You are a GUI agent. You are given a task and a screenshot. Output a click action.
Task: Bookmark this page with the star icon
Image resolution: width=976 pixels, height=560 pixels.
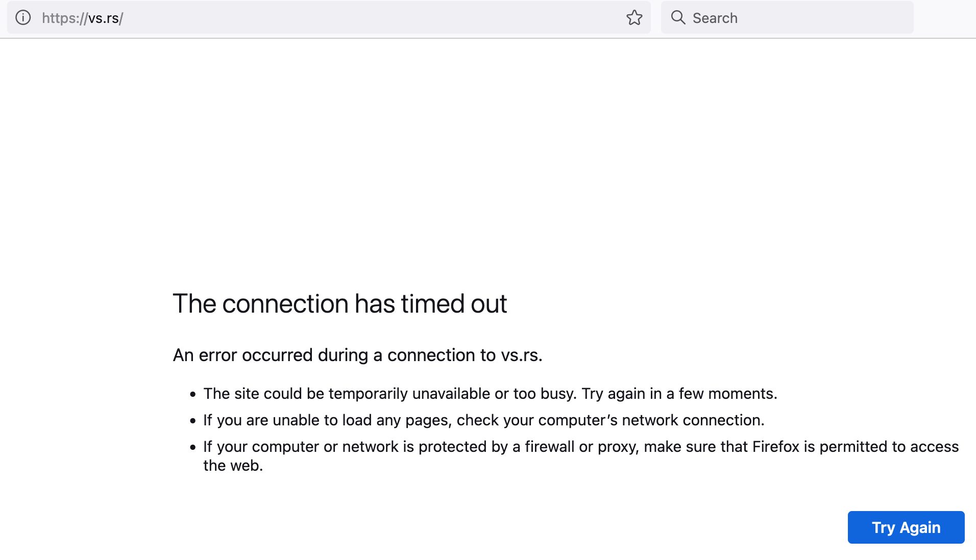coord(634,18)
